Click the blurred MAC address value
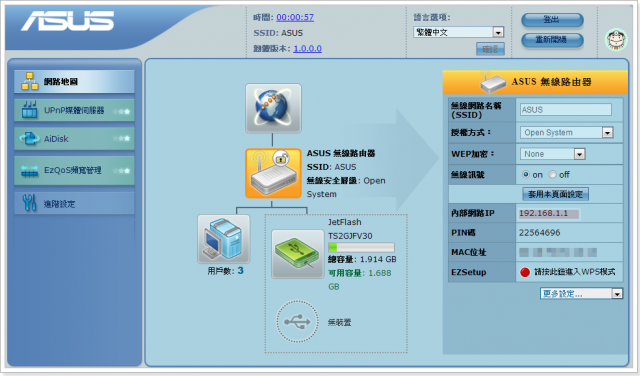 (558, 252)
